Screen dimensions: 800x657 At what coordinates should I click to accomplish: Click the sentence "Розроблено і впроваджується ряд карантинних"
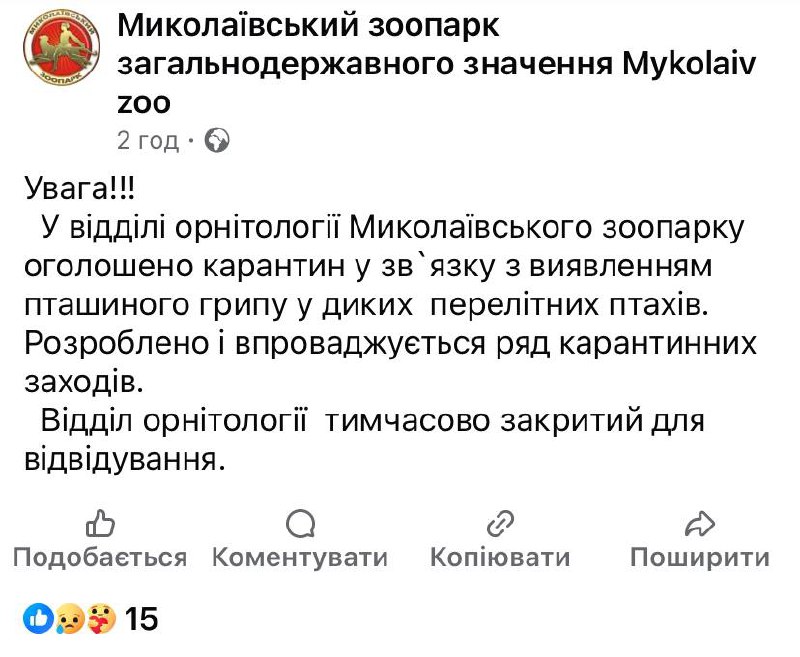point(389,343)
